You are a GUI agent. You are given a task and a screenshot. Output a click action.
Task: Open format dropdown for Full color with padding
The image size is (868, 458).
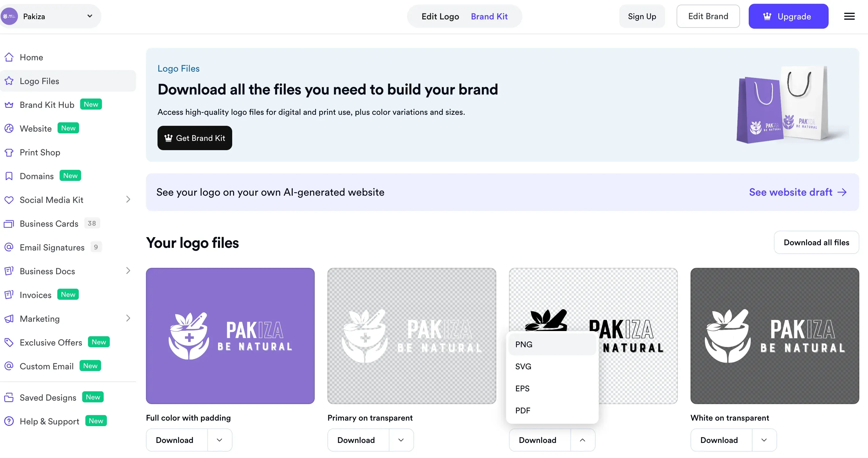(219, 440)
